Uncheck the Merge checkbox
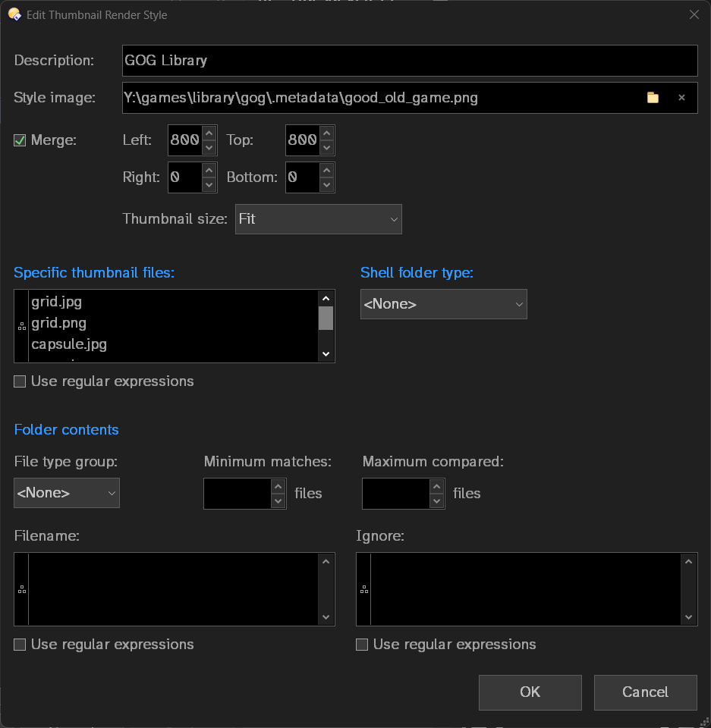This screenshot has width=711, height=728. coord(20,140)
